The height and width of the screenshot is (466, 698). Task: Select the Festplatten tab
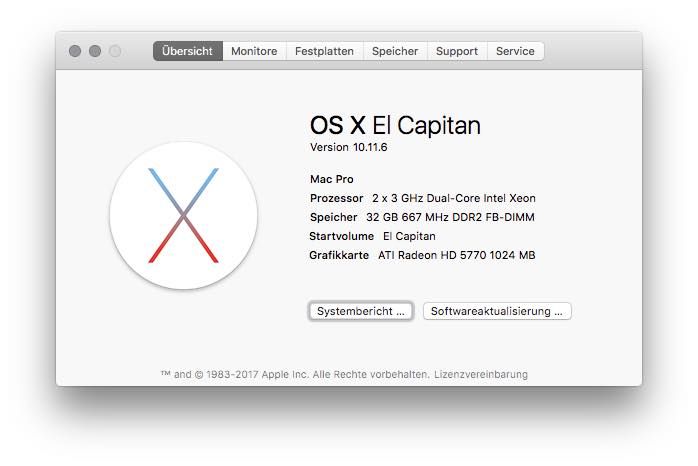pyautogui.click(x=325, y=51)
